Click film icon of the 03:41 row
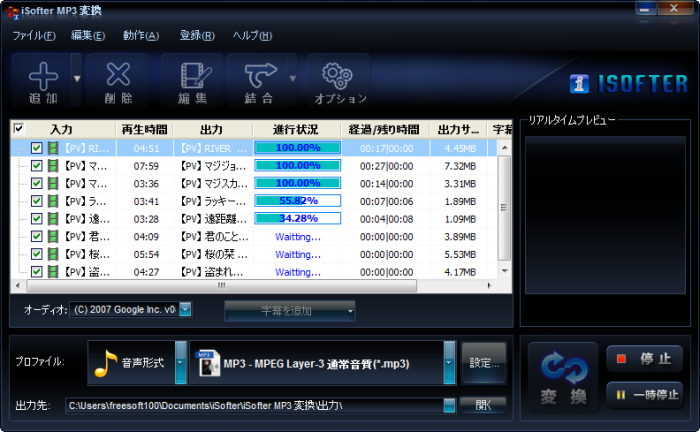The width and height of the screenshot is (700, 432). tap(53, 201)
